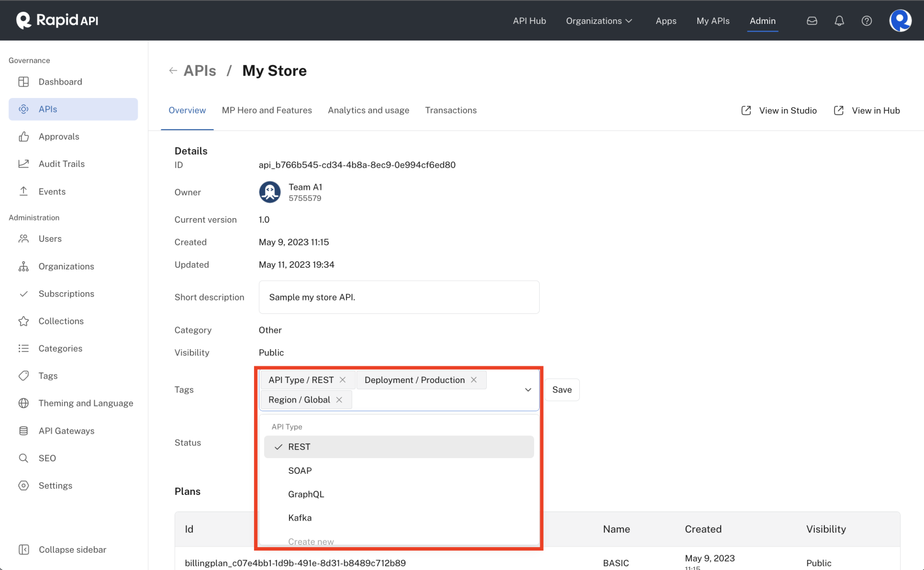This screenshot has height=570, width=924.
Task: Collapse the Tags dropdown chevron
Action: click(x=528, y=390)
